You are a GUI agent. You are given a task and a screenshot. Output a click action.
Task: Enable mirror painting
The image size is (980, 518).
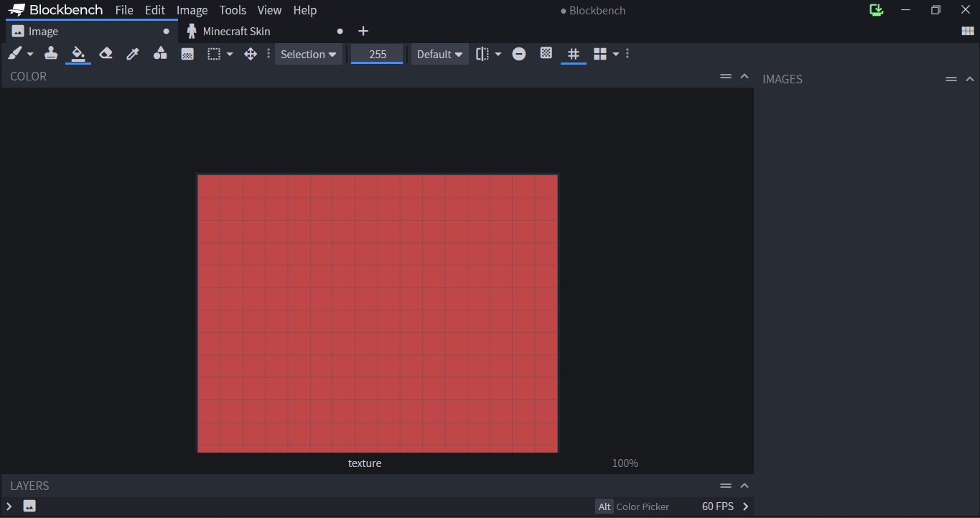coord(485,54)
